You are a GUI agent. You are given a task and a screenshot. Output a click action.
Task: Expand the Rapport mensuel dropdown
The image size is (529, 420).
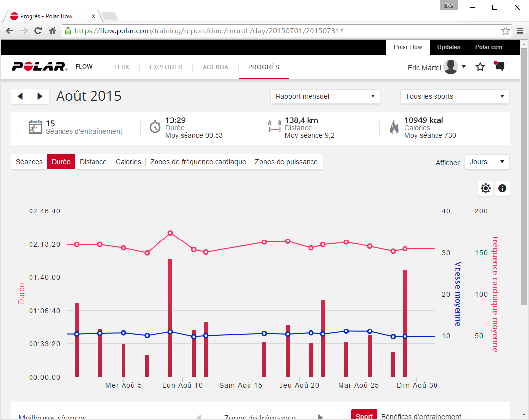tap(325, 96)
